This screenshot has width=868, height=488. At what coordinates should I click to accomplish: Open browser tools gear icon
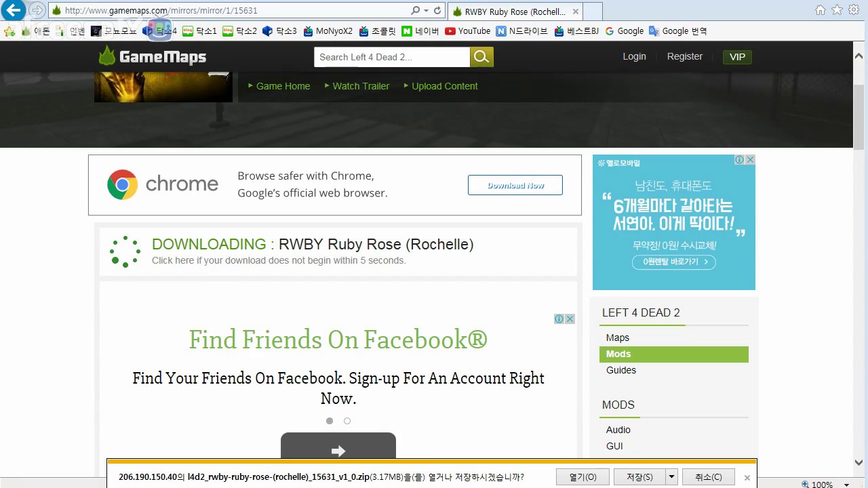pos(854,9)
